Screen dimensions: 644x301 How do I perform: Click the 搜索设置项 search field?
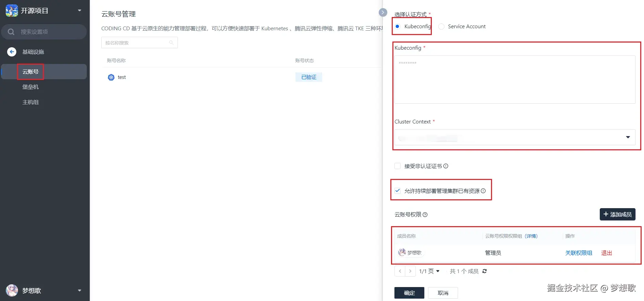pyautogui.click(x=44, y=32)
